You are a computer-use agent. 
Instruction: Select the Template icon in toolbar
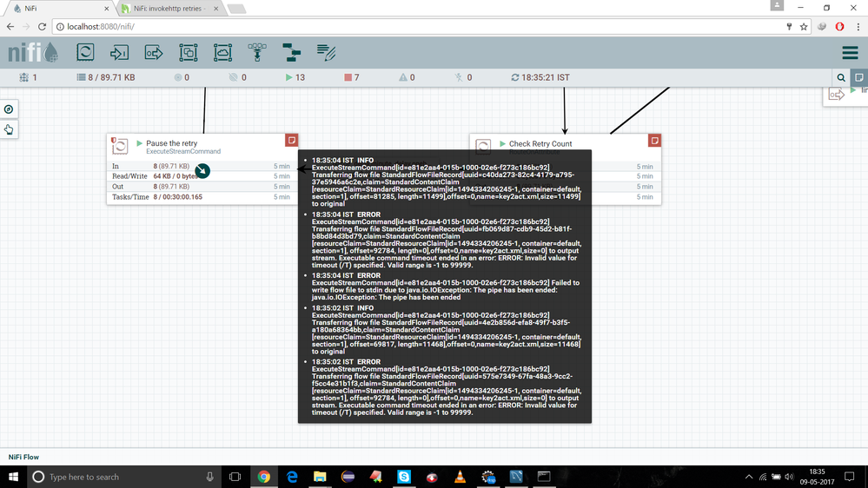(291, 53)
